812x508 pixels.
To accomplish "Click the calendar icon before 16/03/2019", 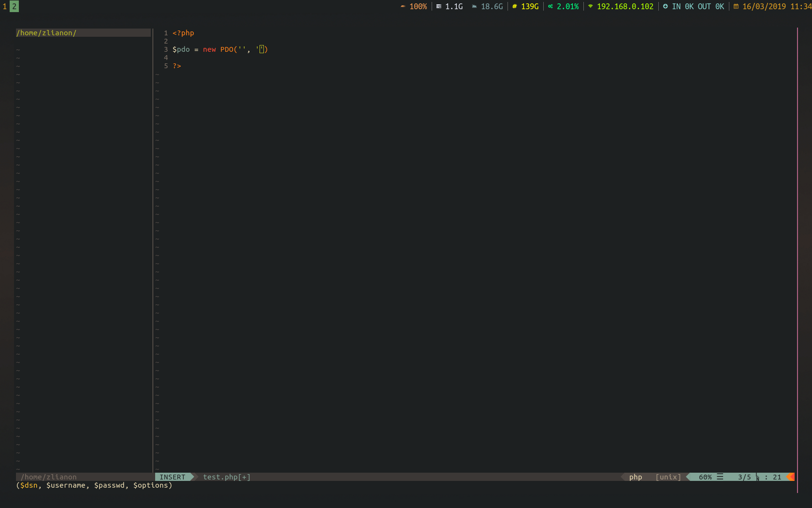I will point(736,6).
